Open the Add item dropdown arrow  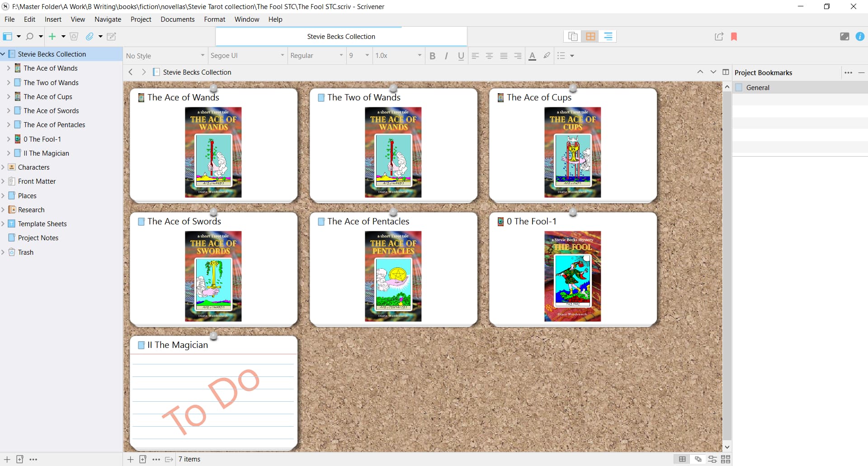click(63, 37)
